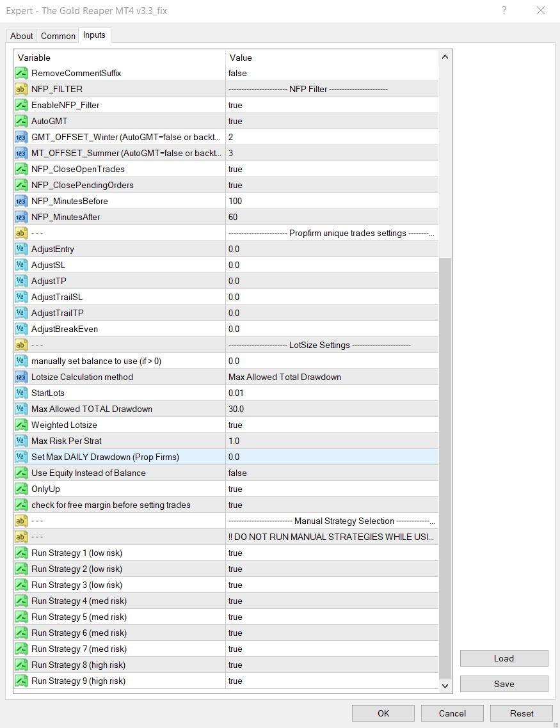
Task: Toggle the NFP_CloseOpenTrades value
Action: [x=332, y=170]
